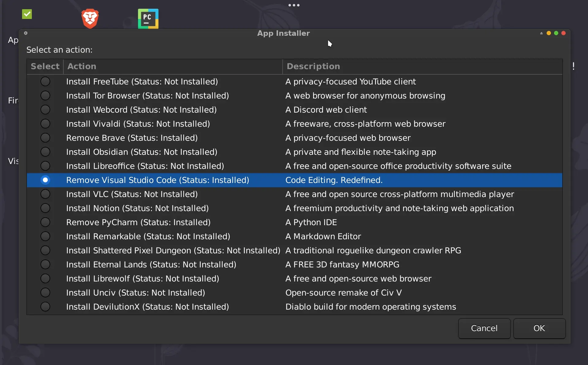Click the Cancel button
This screenshot has width=588, height=365.
pyautogui.click(x=484, y=328)
